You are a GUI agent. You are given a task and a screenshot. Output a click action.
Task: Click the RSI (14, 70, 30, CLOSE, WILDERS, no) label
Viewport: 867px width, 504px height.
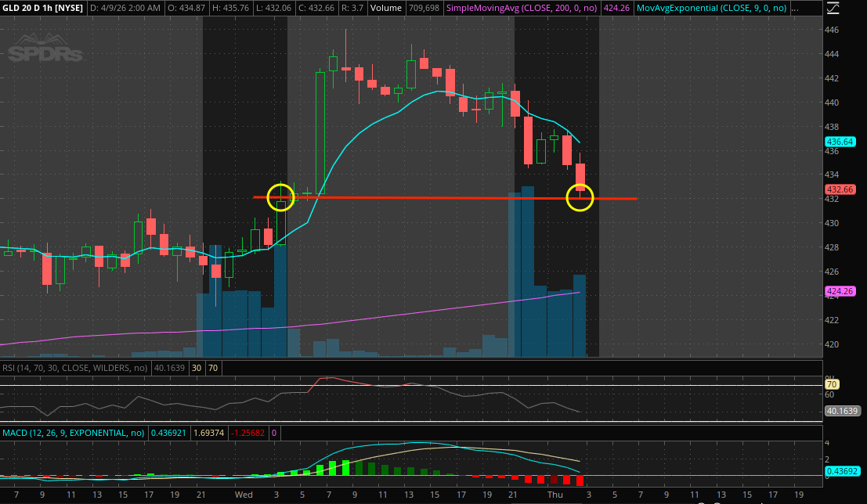74,368
